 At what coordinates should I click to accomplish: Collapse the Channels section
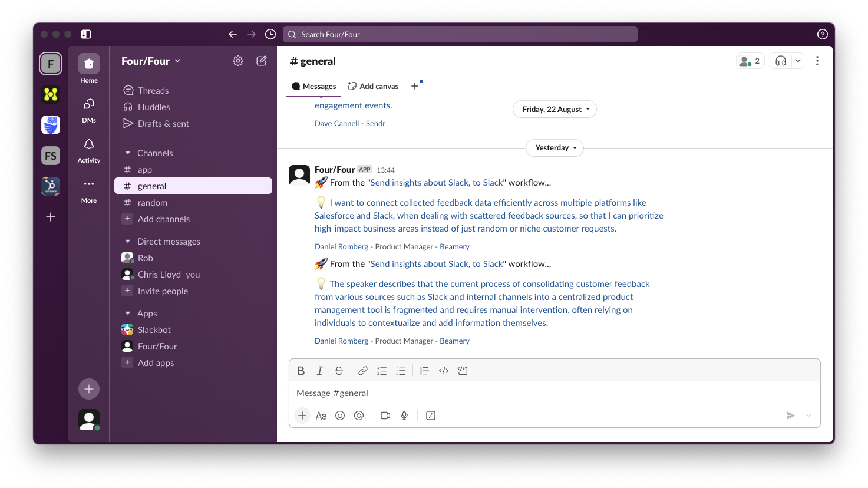coord(128,153)
